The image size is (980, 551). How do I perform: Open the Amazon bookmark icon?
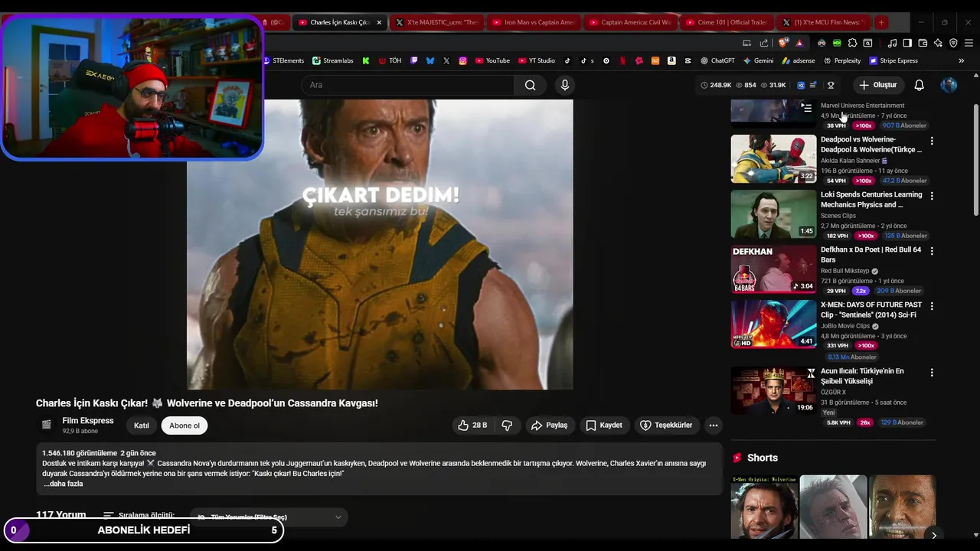tap(671, 60)
